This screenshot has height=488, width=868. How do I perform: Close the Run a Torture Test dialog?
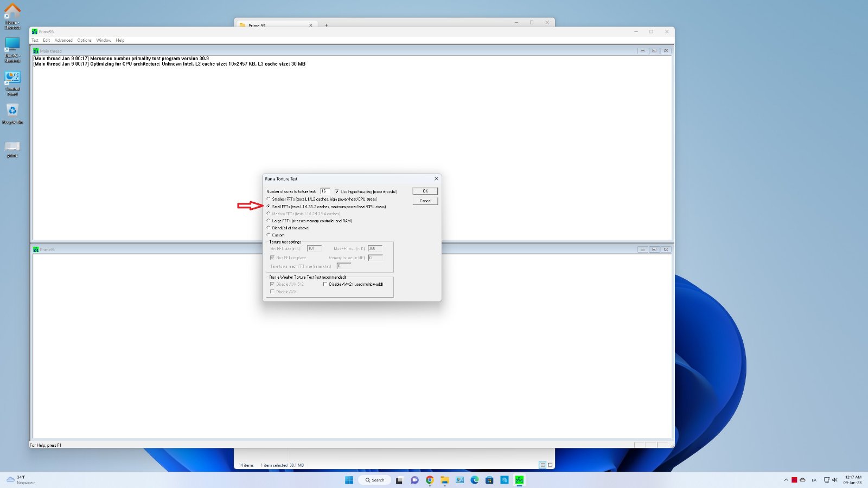(436, 178)
